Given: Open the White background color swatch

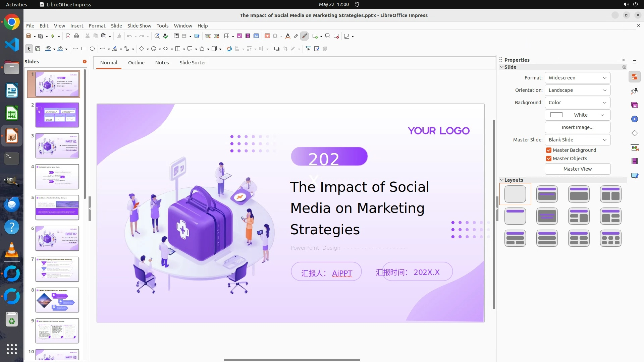Looking at the screenshot, I should click(577, 115).
